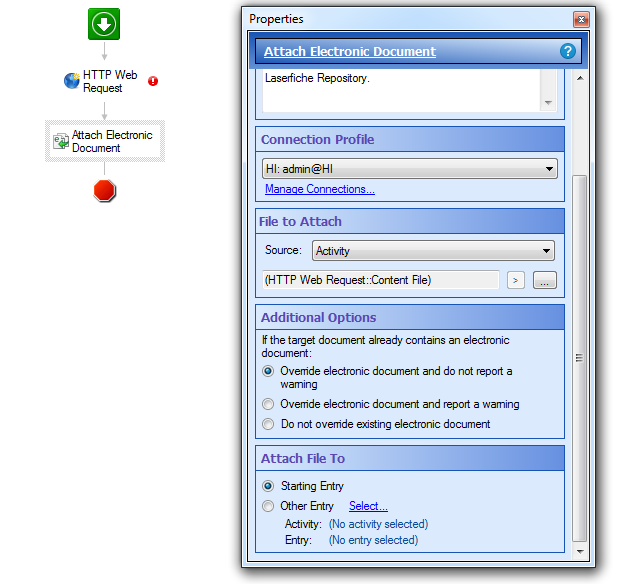Click the HTTP Web Request activity label

pyautogui.click(x=110, y=81)
